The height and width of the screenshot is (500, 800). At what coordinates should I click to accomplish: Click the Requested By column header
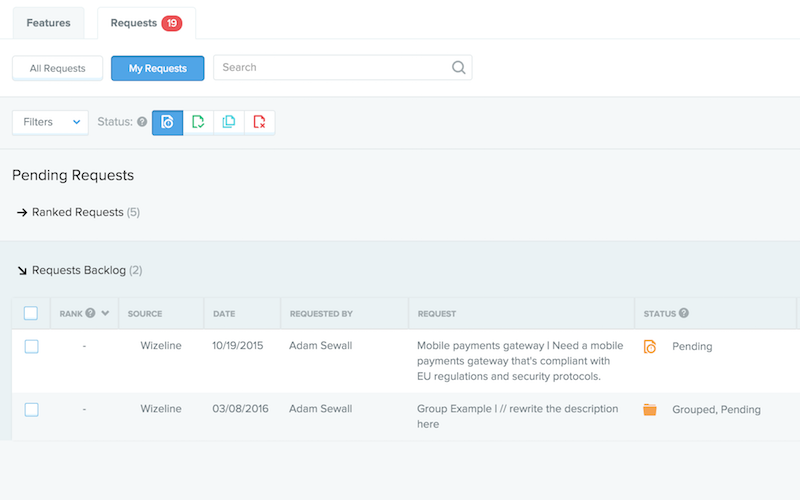pos(321,314)
